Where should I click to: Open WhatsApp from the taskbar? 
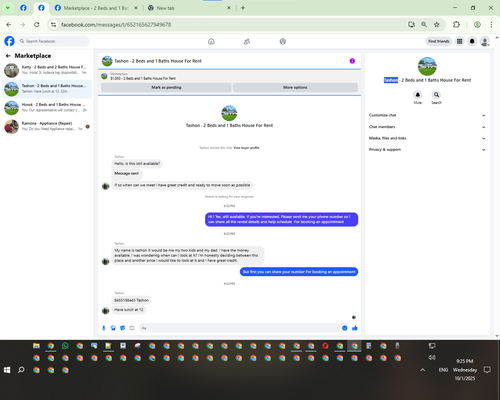click(65, 346)
